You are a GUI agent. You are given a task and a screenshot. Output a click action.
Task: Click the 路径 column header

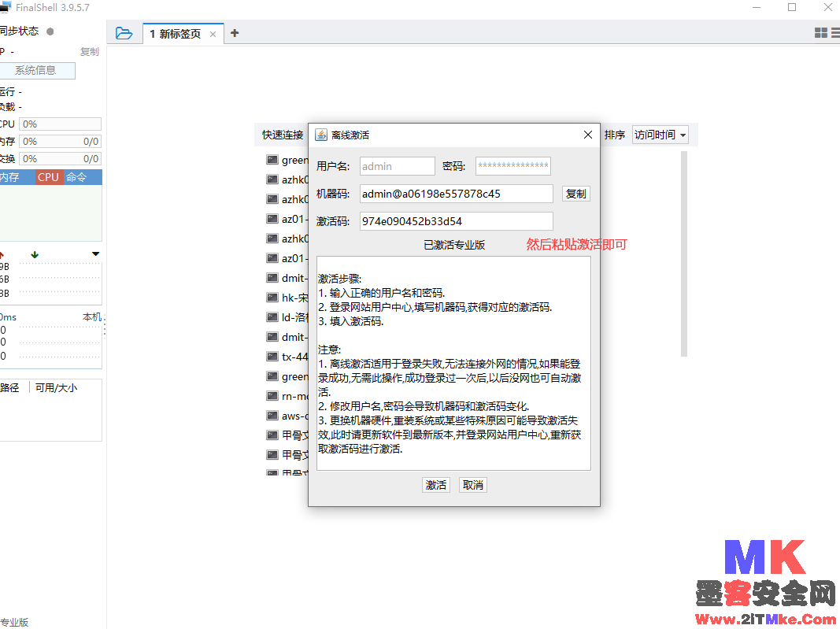[9, 387]
